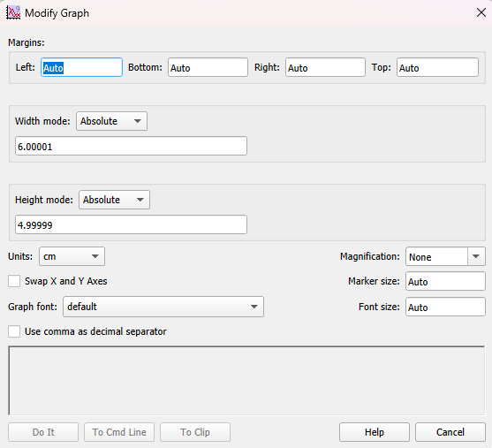Open the Graph font dropdown
Image resolution: width=492 pixels, height=448 pixels.
point(163,307)
